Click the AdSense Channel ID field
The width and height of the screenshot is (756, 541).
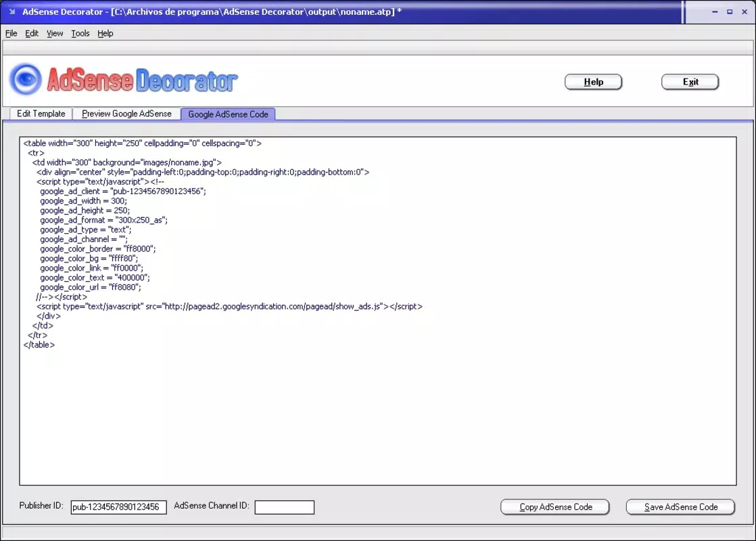(x=285, y=507)
